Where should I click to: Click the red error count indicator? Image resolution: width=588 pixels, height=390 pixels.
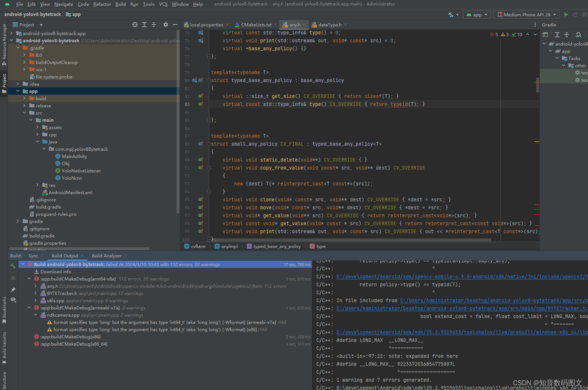coord(494,35)
